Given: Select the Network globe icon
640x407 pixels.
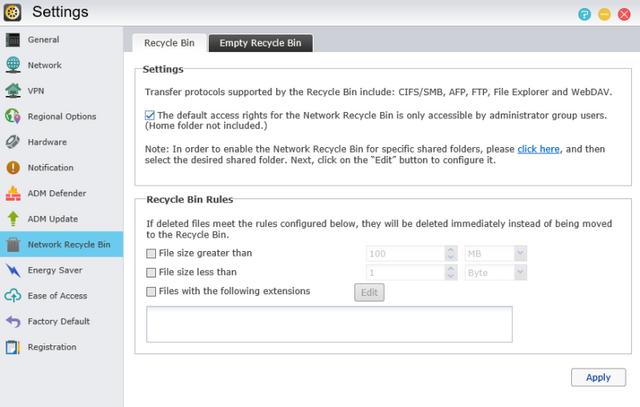Looking at the screenshot, I should pos(13,65).
